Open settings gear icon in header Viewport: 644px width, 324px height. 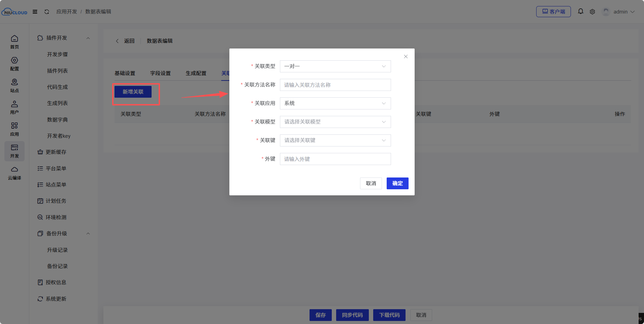(x=592, y=12)
